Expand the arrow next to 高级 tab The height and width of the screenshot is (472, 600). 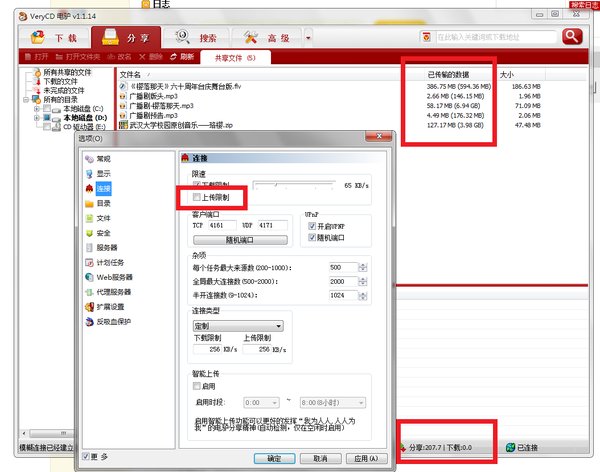(x=308, y=38)
